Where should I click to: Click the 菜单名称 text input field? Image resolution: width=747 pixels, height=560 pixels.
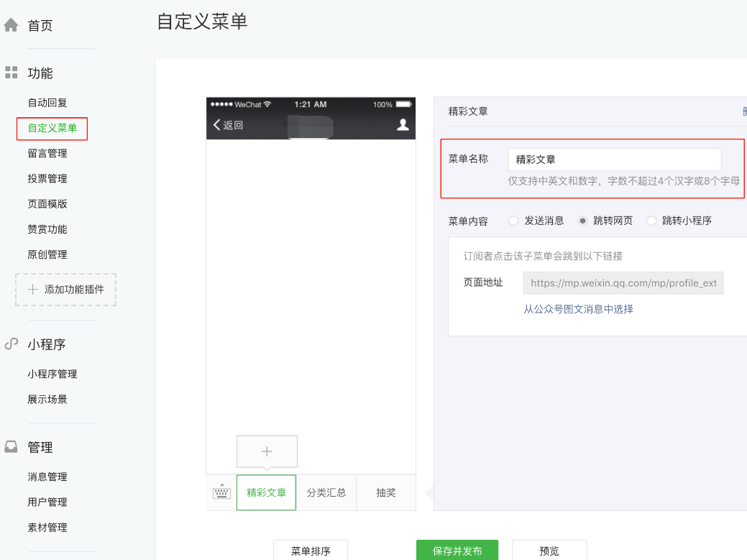(x=614, y=160)
